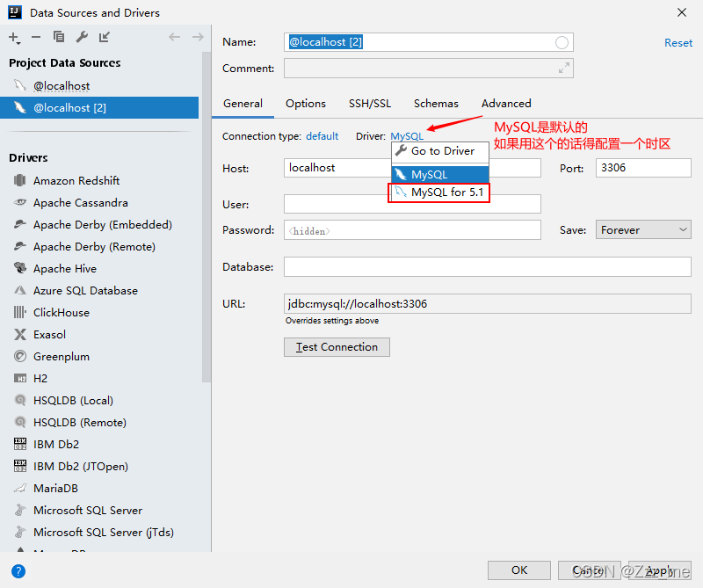Switch to the General tab
Screen dimensions: 703x588
[x=243, y=104]
